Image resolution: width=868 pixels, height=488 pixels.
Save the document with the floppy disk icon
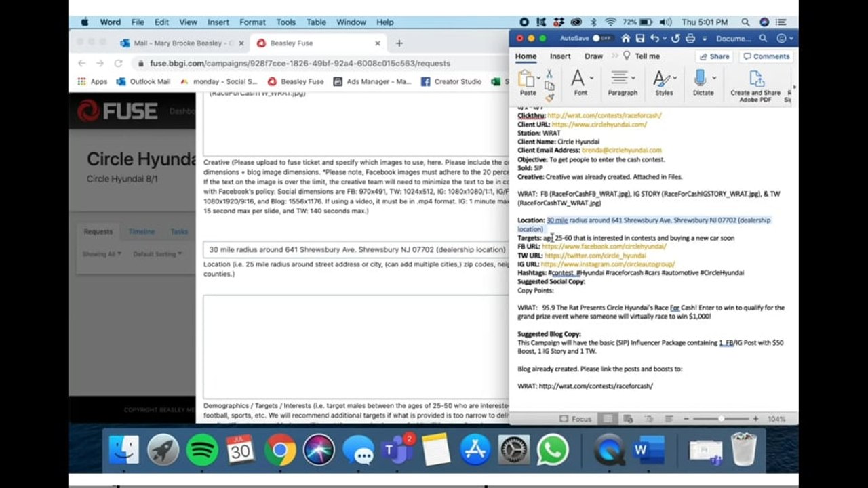[640, 39]
